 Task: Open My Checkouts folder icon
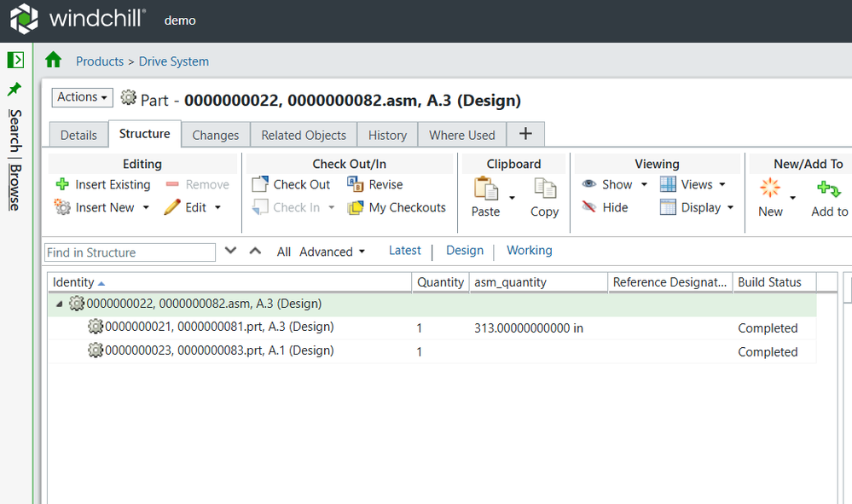[356, 207]
